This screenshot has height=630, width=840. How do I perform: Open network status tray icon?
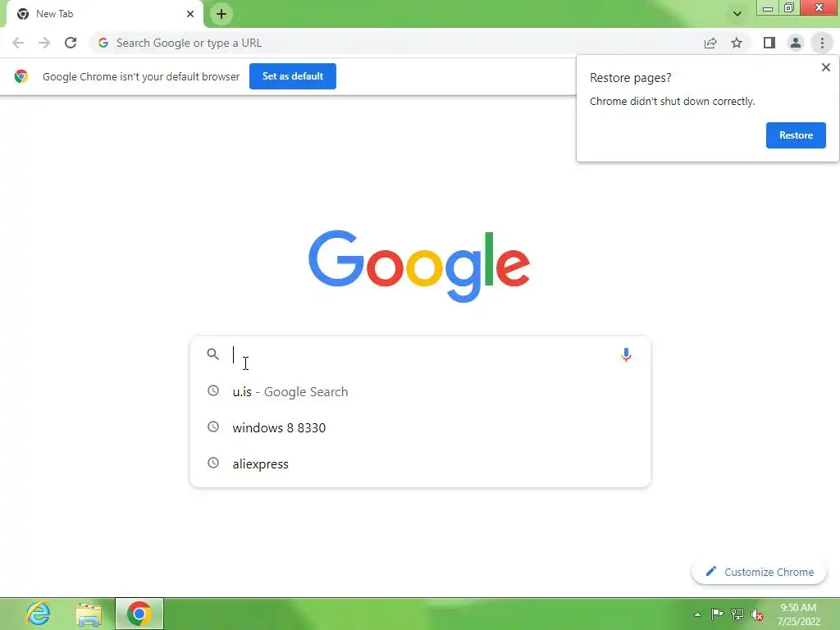point(737,614)
